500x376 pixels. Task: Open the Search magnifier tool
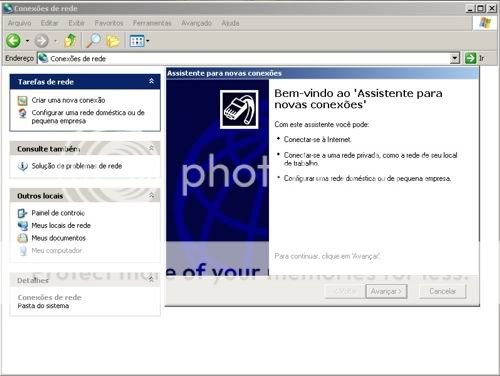coord(93,41)
